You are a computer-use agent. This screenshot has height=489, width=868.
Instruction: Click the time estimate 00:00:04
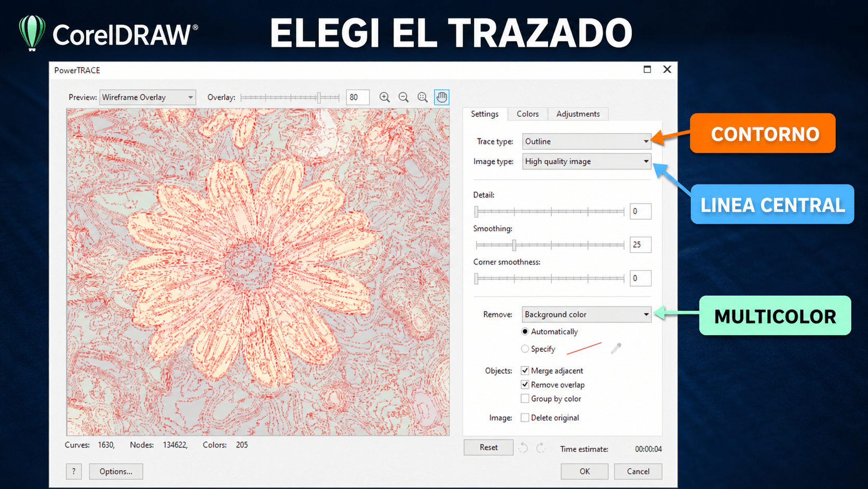(648, 449)
